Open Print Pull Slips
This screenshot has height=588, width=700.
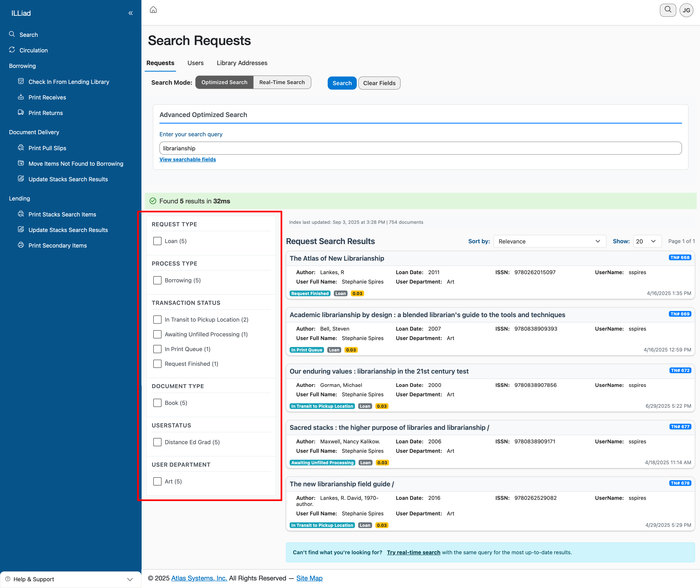(47, 148)
